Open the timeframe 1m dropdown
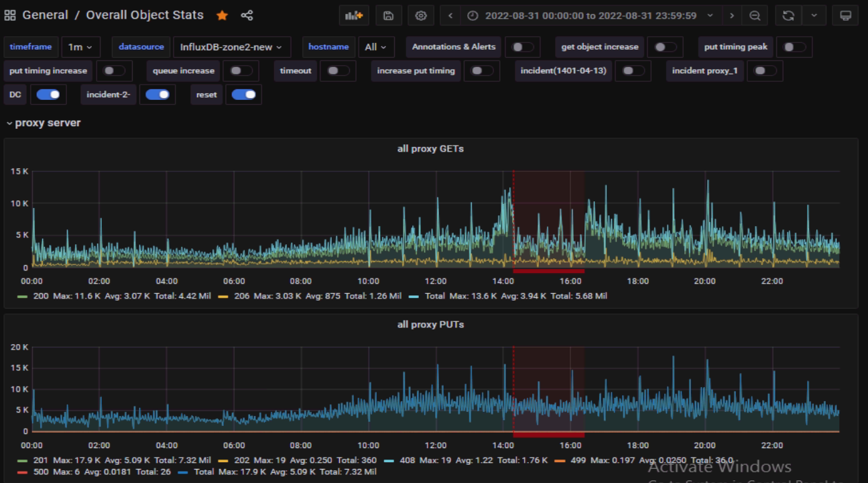 pyautogui.click(x=81, y=47)
